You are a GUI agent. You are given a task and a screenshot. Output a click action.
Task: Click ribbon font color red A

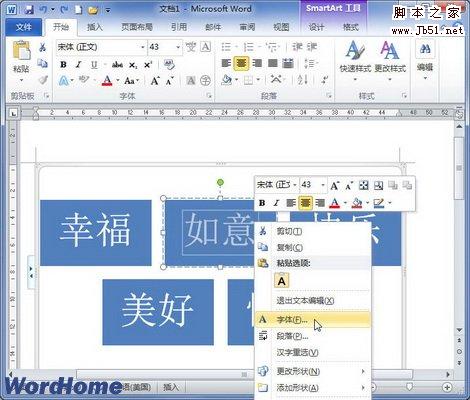pos(107,80)
